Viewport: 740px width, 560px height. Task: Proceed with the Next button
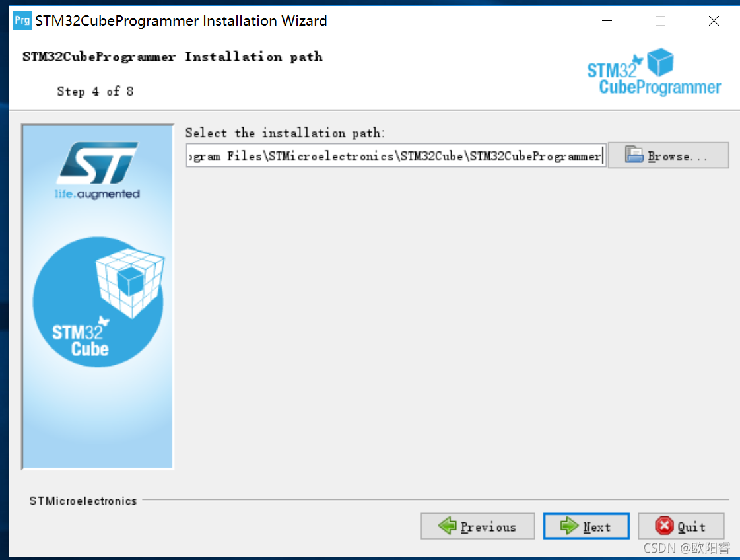(x=586, y=526)
